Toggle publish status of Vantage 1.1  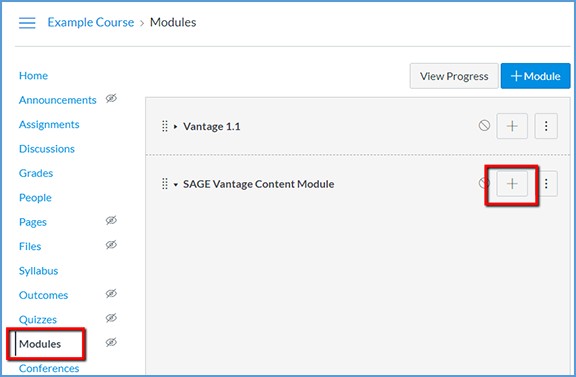click(x=485, y=126)
